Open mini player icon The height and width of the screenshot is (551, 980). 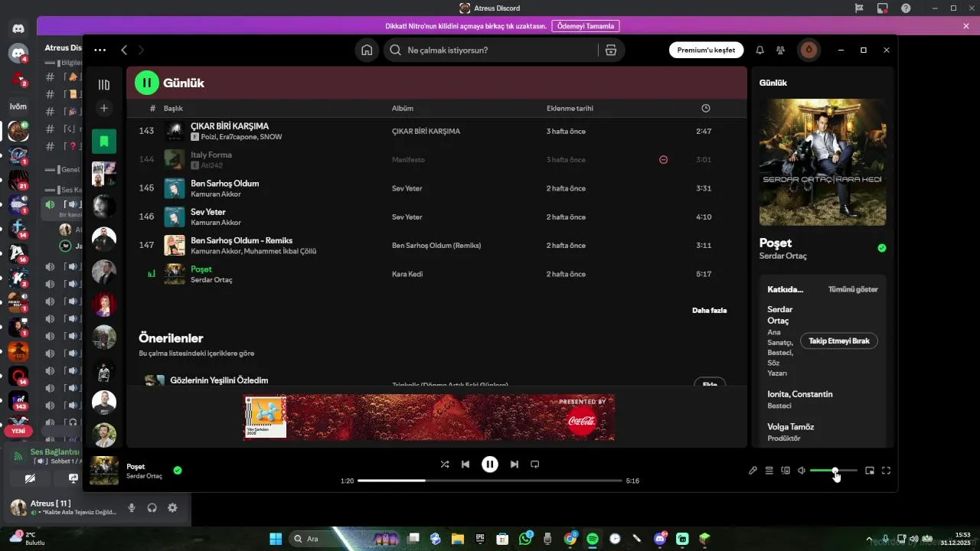click(x=870, y=471)
